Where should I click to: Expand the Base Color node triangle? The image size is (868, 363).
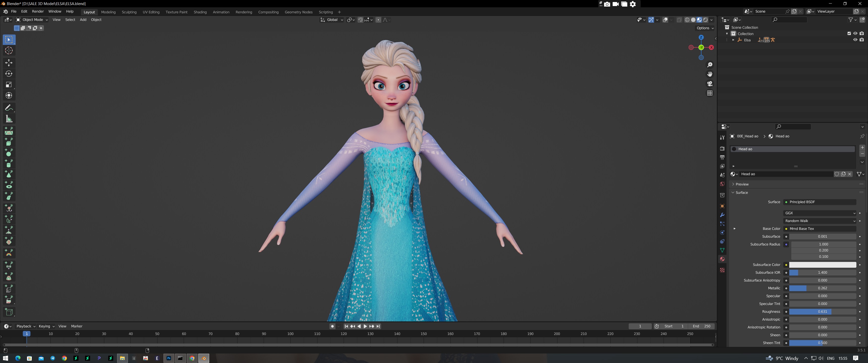pyautogui.click(x=734, y=229)
